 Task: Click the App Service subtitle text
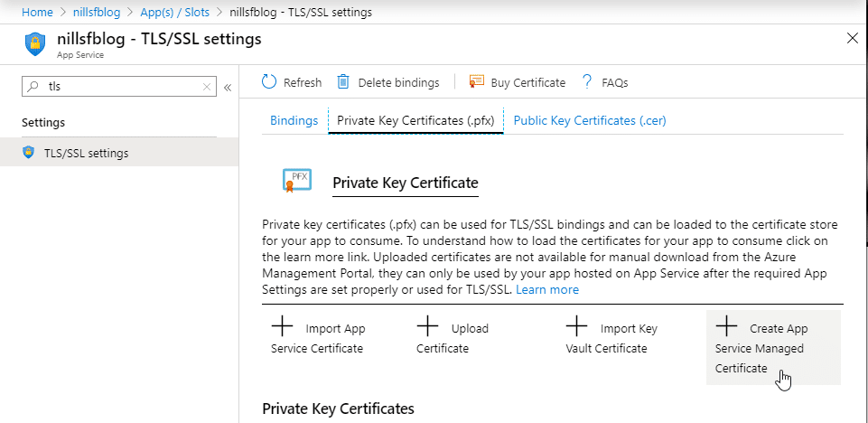pos(79,55)
